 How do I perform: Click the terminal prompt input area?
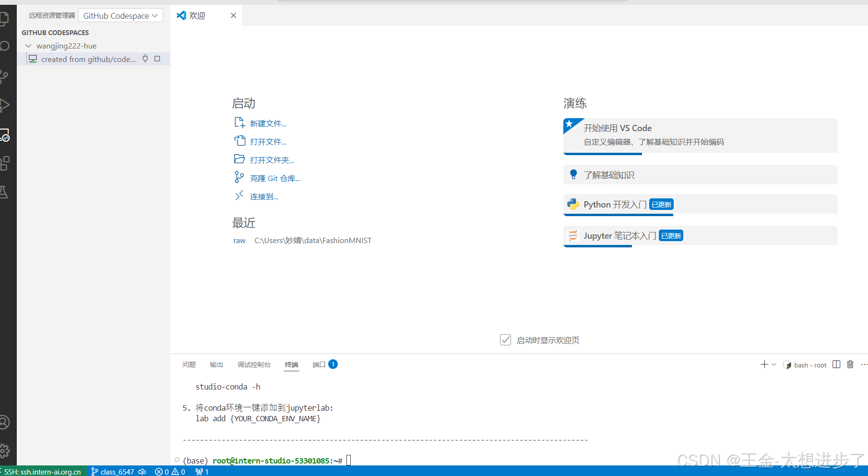tap(349, 460)
